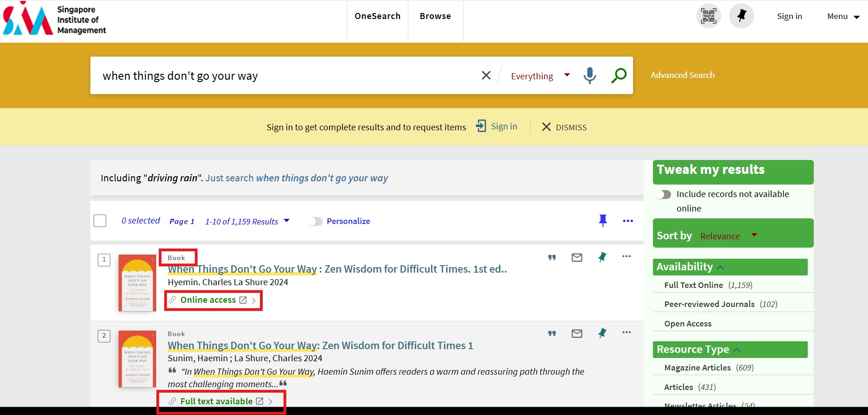
Task: Pin result 2 to favorites
Action: (x=602, y=333)
